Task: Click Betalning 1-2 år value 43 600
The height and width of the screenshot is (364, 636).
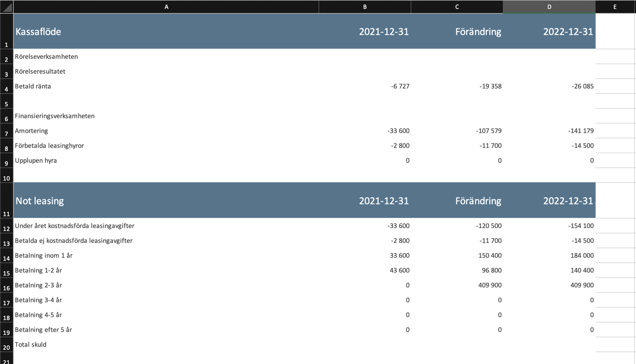Action: tap(399, 270)
